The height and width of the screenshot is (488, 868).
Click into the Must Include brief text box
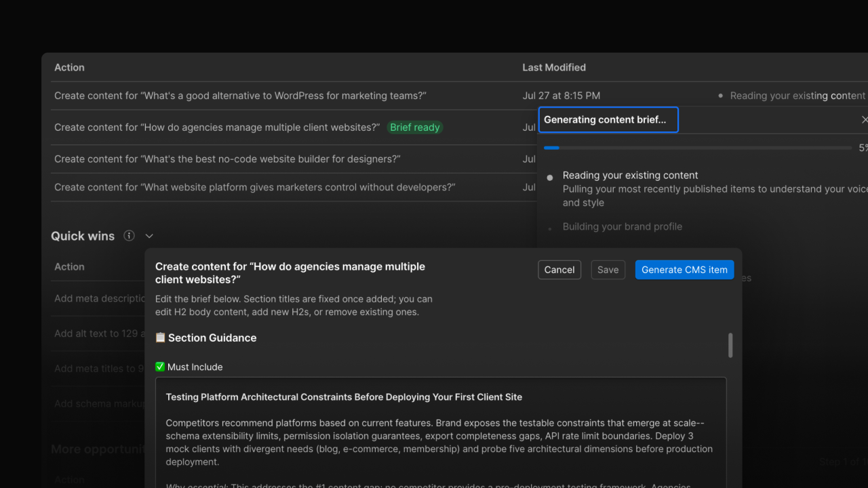coord(441,432)
